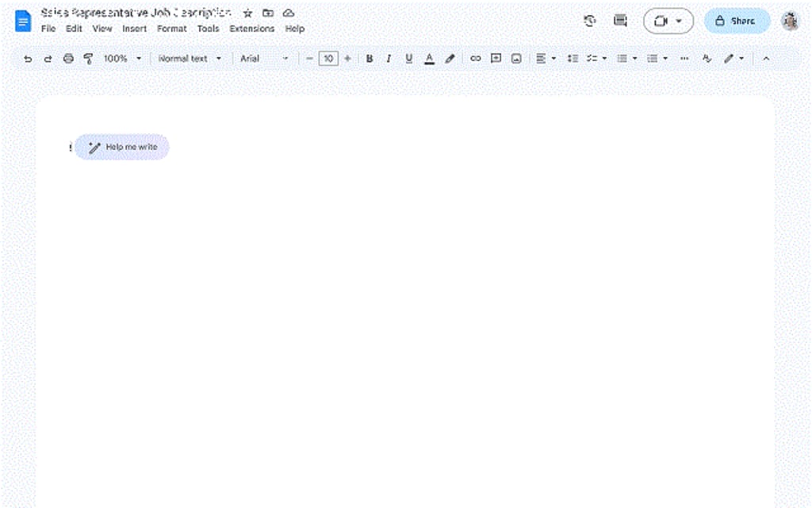Redo the last action
This screenshot has width=812, height=508.
48,59
